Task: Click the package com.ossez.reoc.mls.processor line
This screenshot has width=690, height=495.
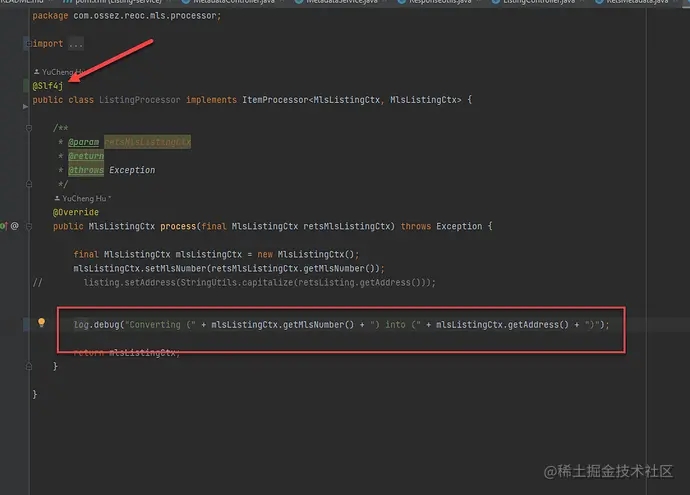Action: (x=127, y=16)
